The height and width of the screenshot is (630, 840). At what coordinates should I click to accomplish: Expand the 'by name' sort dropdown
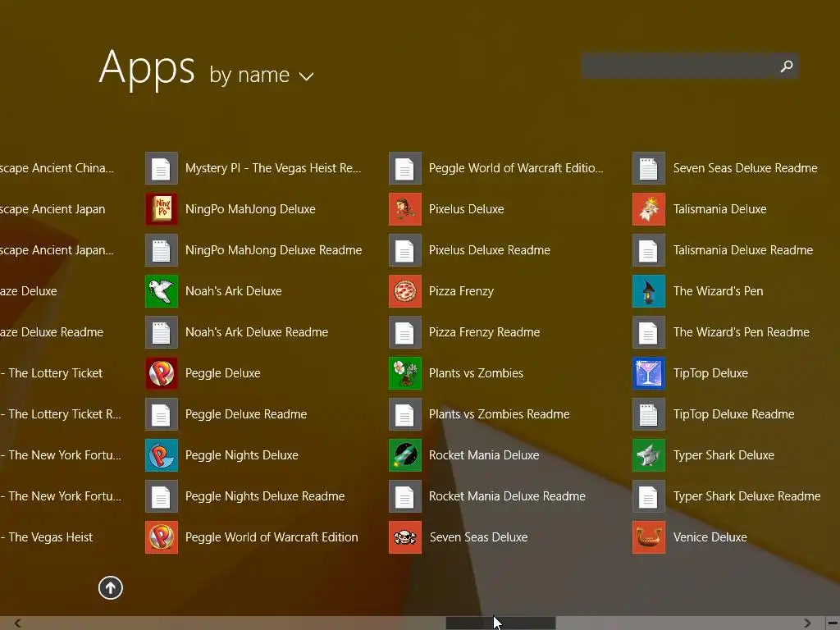coord(262,75)
